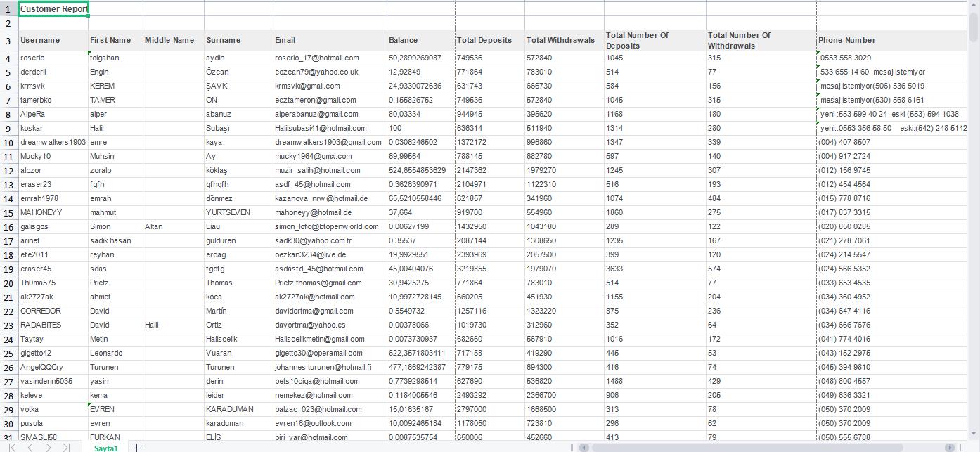Select the email Halilsubasi41@hotmail.com
Viewport: 980px width, 452px height.
330,128
